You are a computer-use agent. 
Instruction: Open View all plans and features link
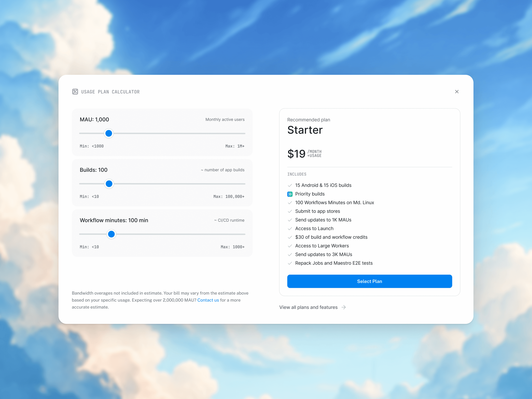coord(308,307)
